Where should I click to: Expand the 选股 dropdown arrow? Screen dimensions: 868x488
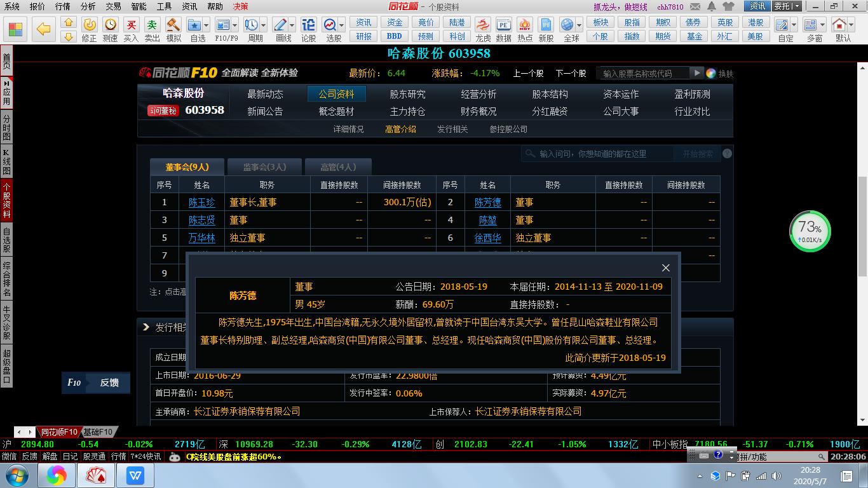click(342, 25)
